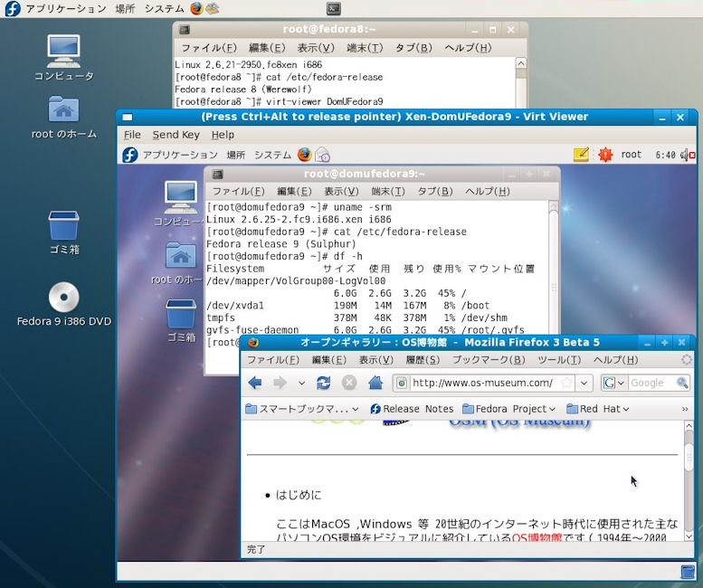Image resolution: width=703 pixels, height=588 pixels.
Task: Click the /dev/xvda1 row in df output
Action: click(348, 306)
